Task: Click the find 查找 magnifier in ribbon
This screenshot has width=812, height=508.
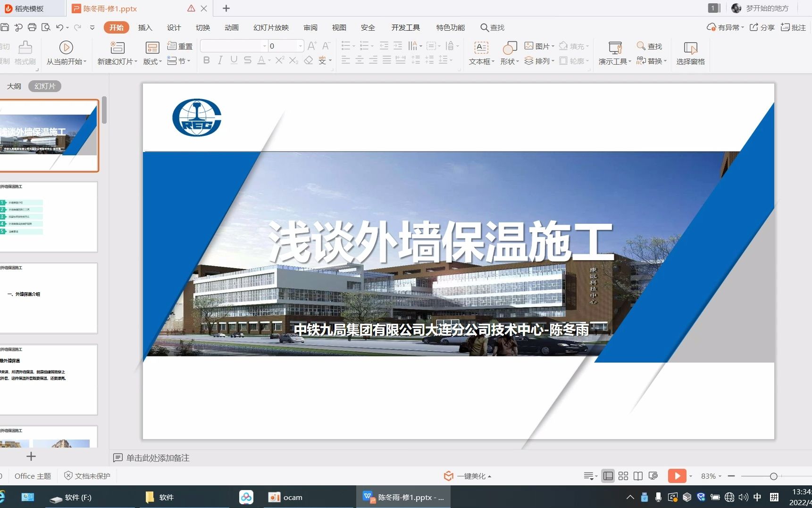Action: point(649,46)
